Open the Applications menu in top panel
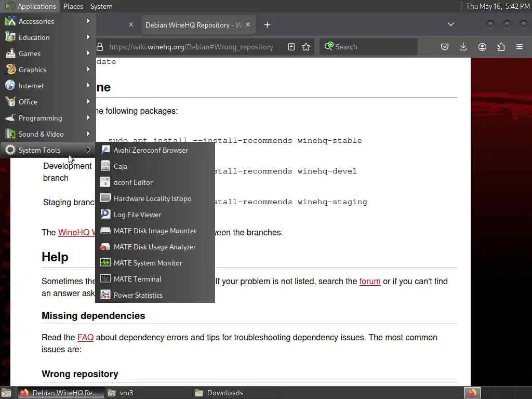Screen dimensions: 532x399 [x=31, y=6]
